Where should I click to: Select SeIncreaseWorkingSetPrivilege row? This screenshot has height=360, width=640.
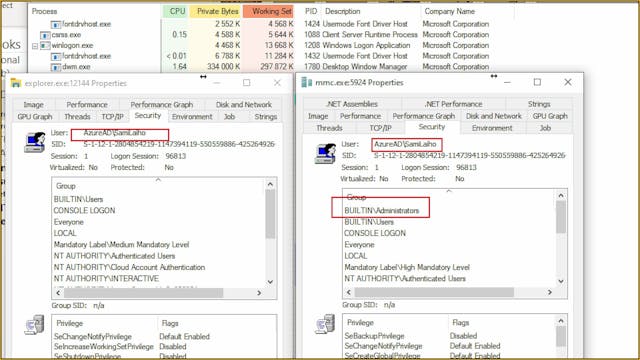coord(104,347)
